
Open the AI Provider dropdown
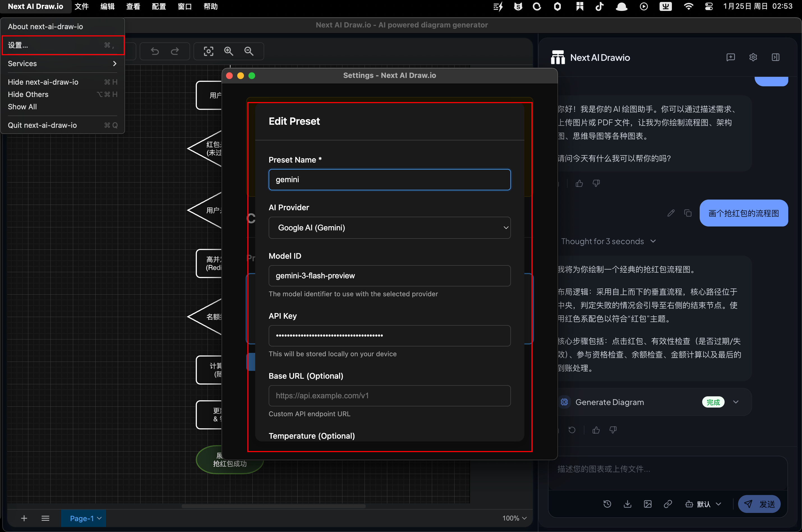point(389,228)
